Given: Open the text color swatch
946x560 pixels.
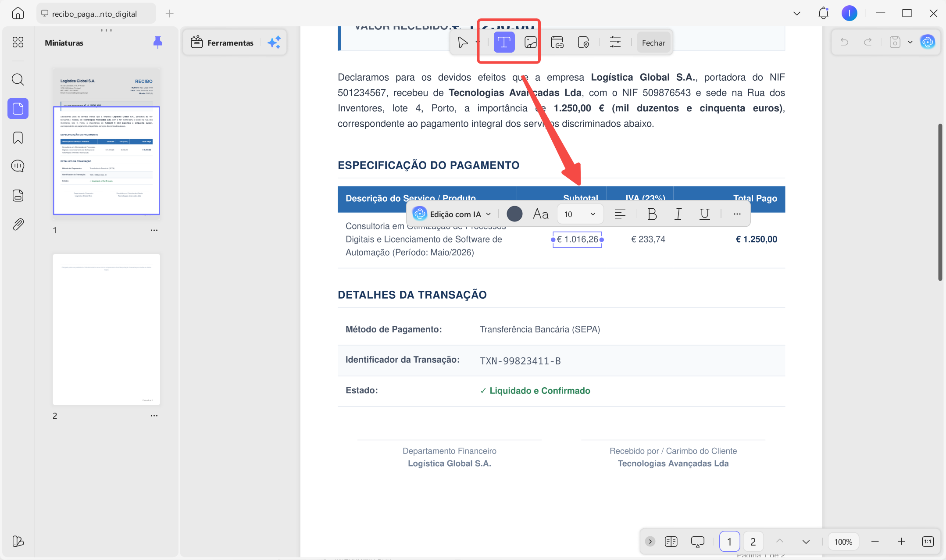Looking at the screenshot, I should 514,214.
